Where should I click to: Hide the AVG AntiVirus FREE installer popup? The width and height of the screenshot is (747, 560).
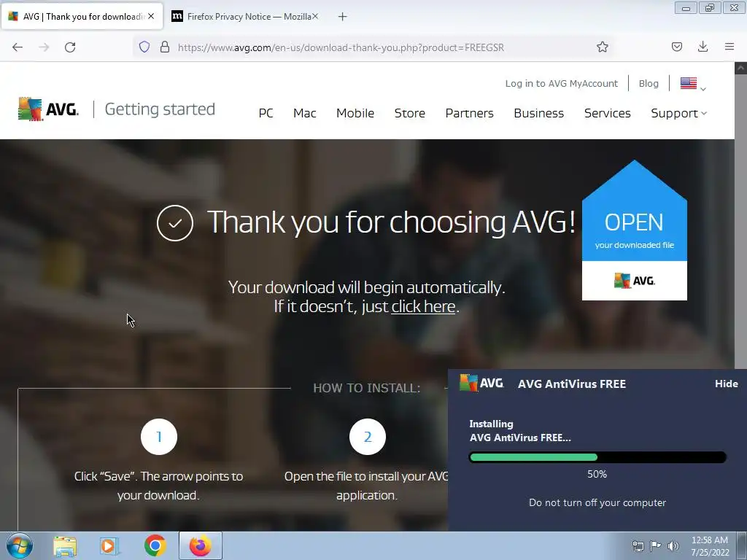(x=726, y=384)
